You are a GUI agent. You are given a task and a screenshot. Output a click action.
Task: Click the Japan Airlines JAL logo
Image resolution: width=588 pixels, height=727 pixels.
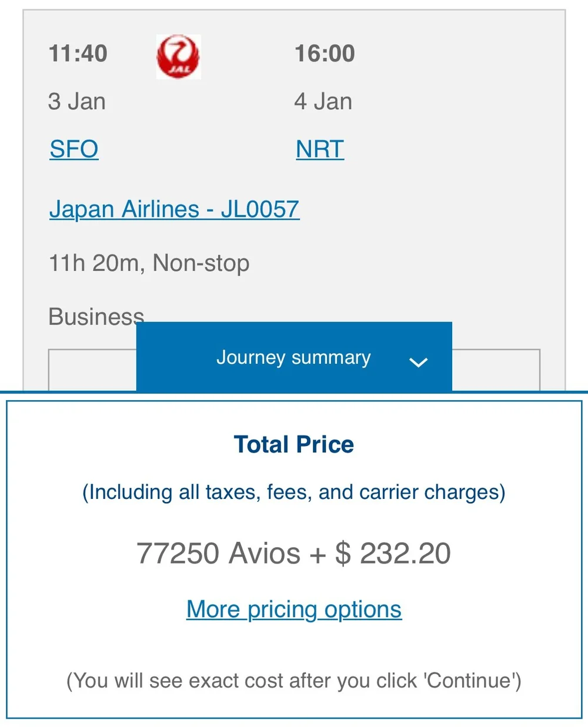click(x=178, y=56)
